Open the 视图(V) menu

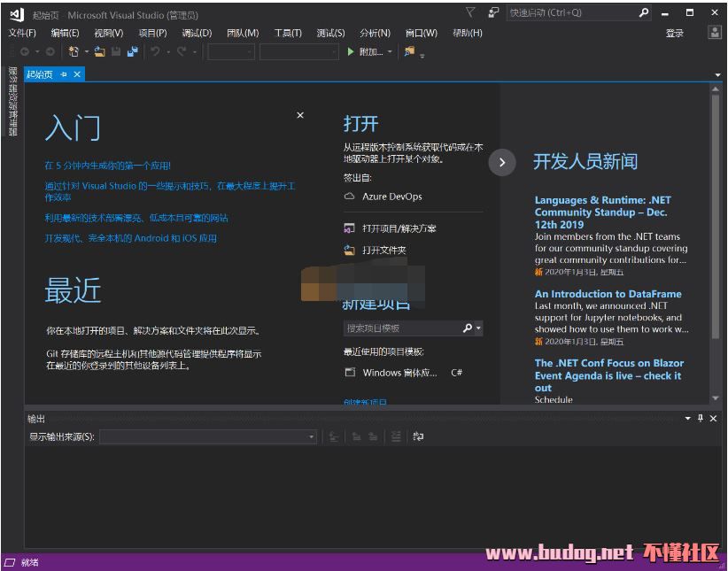[x=109, y=33]
